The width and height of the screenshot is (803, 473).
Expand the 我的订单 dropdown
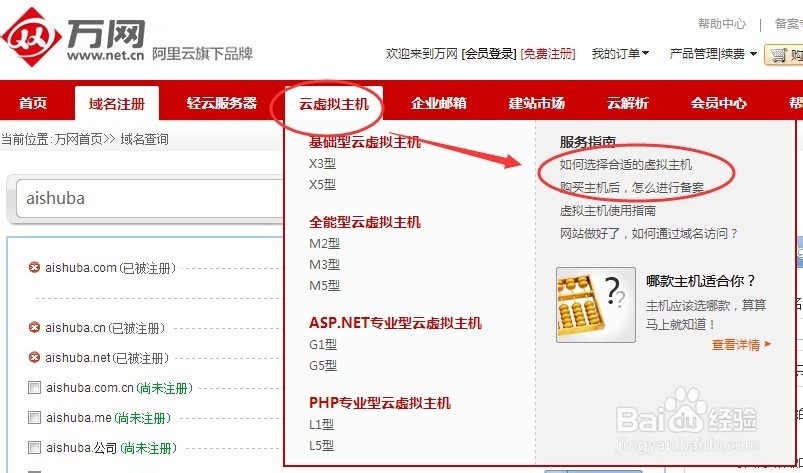click(620, 53)
